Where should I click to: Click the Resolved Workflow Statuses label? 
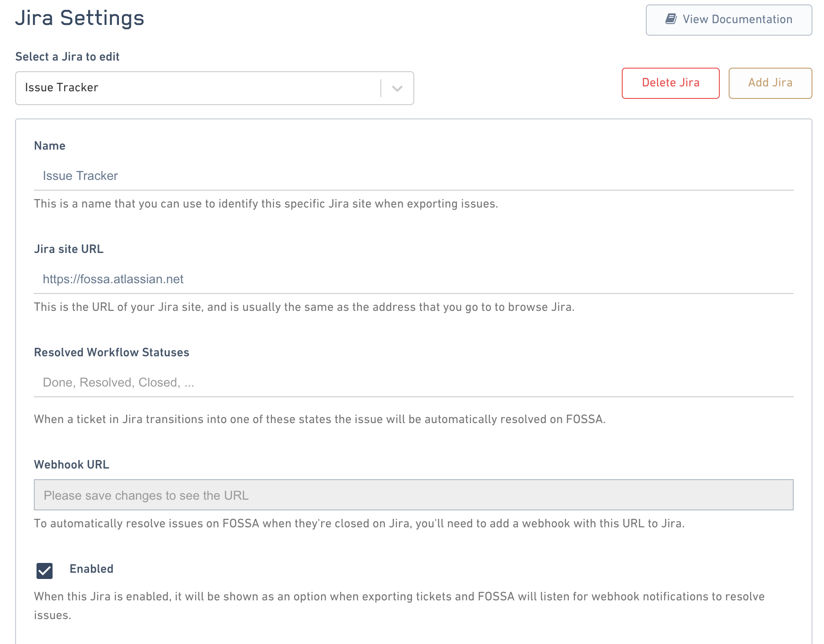click(112, 352)
